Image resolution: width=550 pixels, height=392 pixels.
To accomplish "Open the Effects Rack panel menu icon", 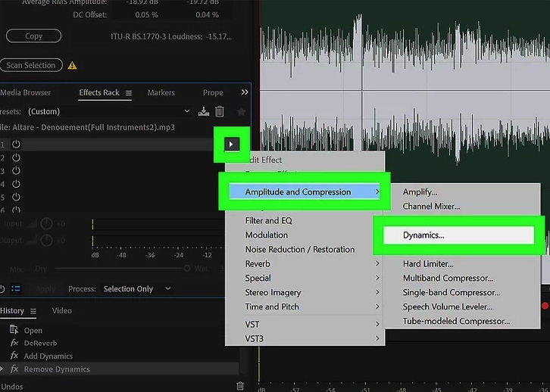I will [x=129, y=93].
